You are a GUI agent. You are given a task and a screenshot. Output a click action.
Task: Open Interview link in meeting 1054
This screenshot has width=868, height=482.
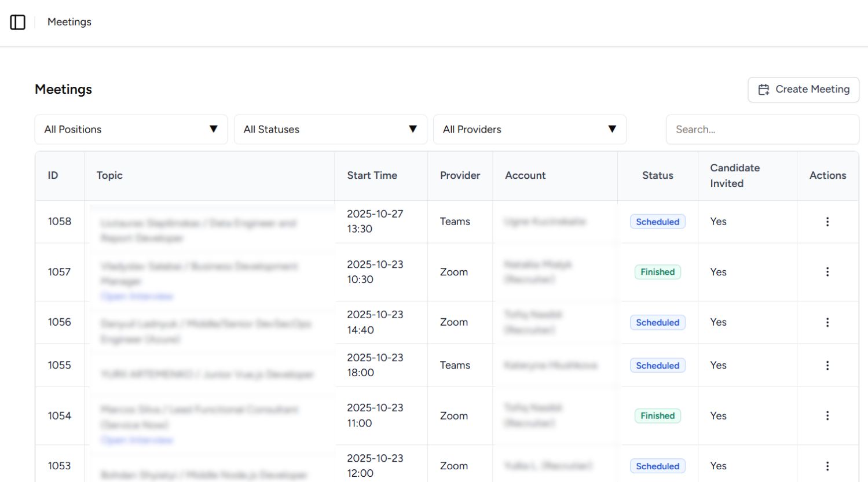[x=137, y=440]
